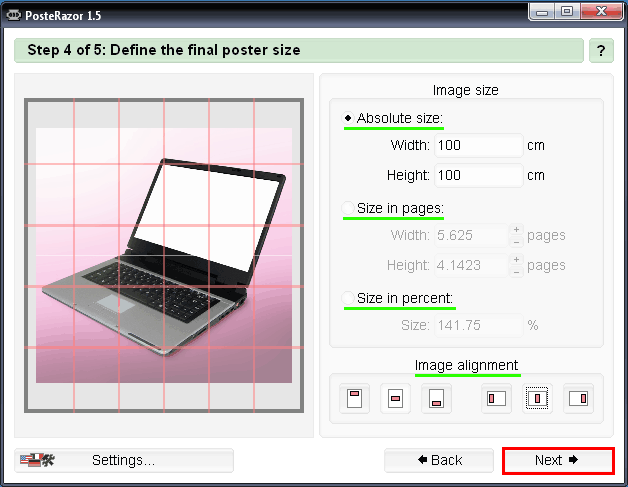Align image to horizontal center
628x487 pixels.
(x=537, y=398)
